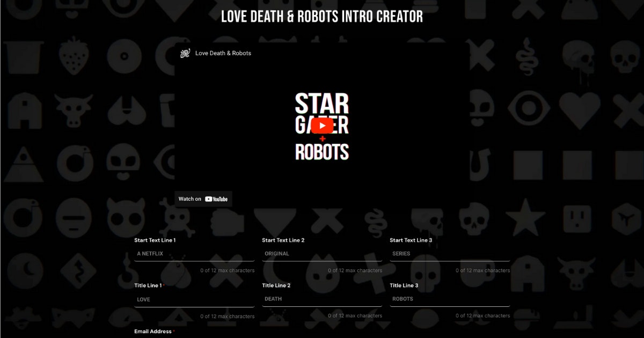Click the 'Start Text Line 2' label
This screenshot has height=338, width=644.
tap(283, 240)
